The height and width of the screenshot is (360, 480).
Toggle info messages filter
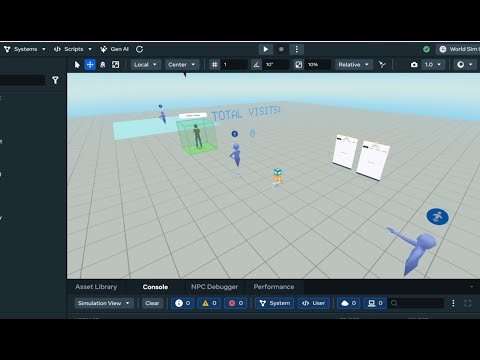182,303
